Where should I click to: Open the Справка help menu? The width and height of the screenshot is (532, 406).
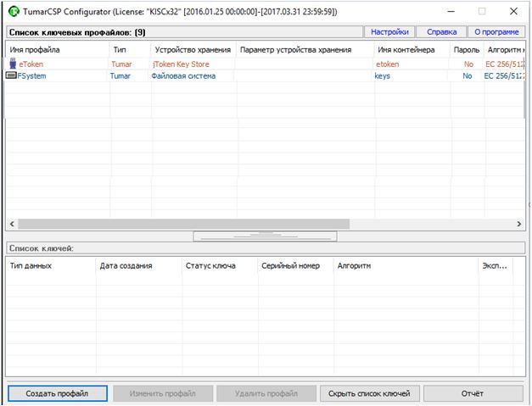point(441,32)
